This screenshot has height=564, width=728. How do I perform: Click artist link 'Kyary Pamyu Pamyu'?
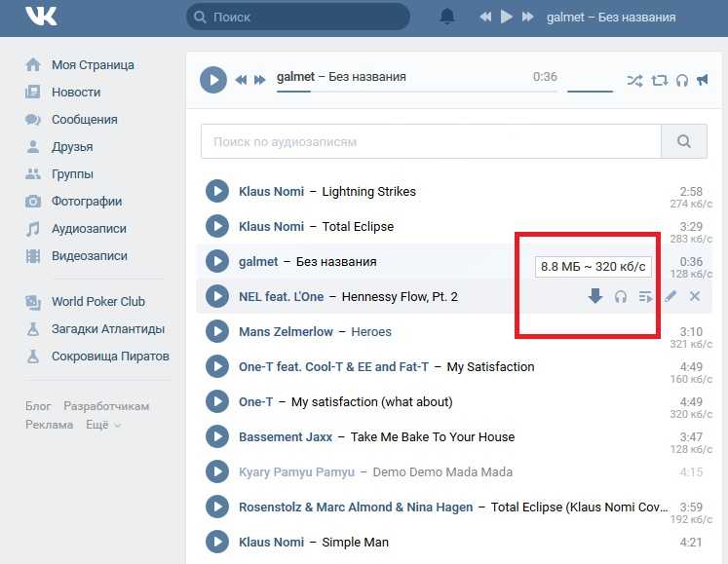[x=296, y=472]
